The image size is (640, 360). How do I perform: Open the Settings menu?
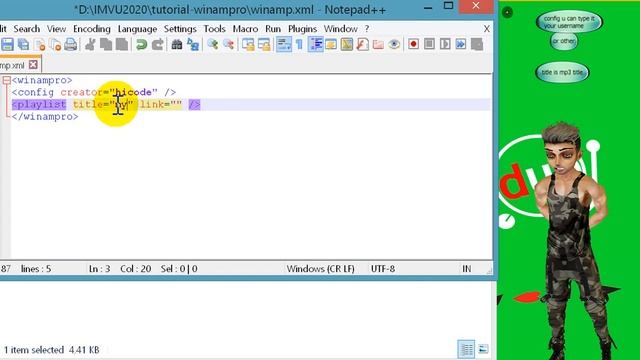coord(180,29)
